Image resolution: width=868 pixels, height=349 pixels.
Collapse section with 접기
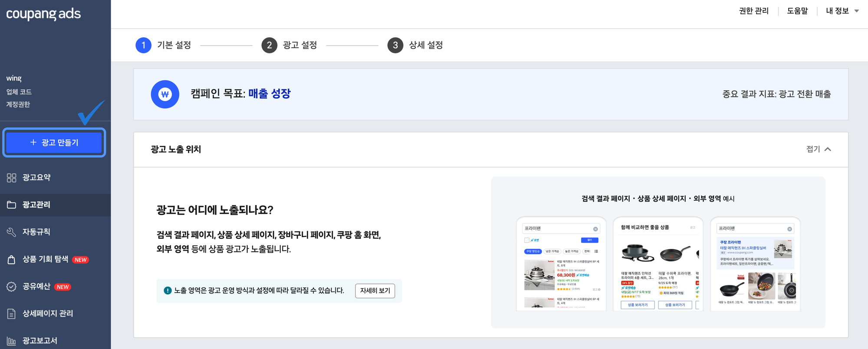[x=819, y=149]
